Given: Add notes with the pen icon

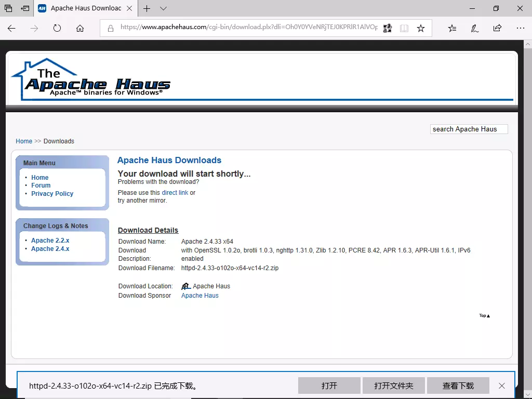Looking at the screenshot, I should [475, 28].
